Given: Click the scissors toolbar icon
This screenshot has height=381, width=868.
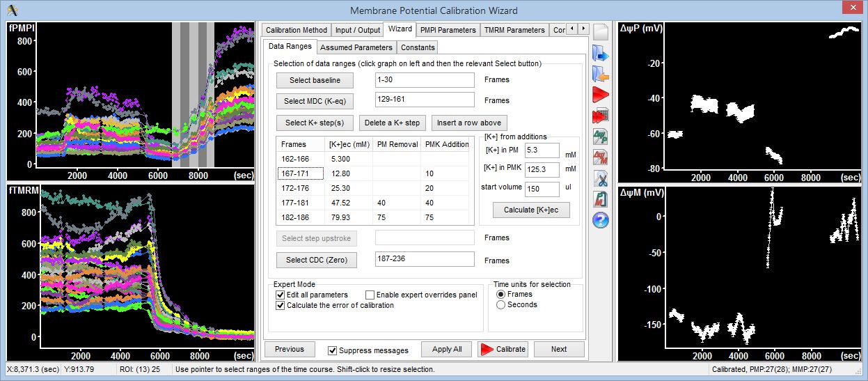Looking at the screenshot, I should click(601, 178).
